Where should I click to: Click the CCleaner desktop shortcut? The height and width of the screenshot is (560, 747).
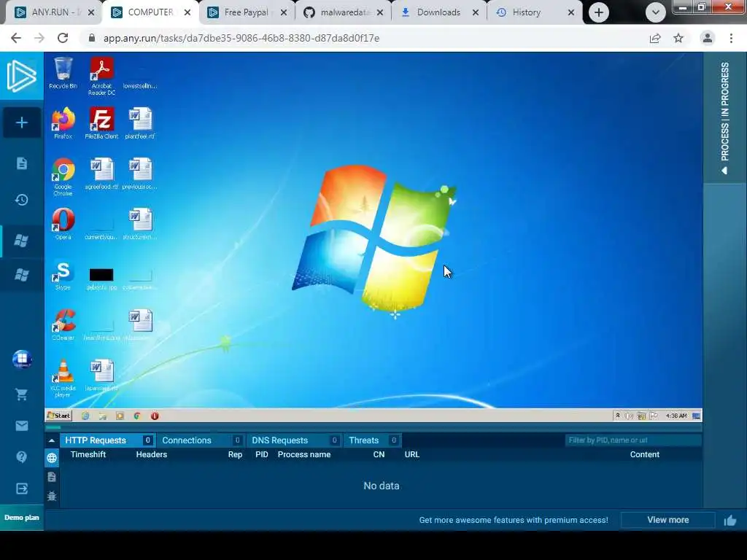63,324
